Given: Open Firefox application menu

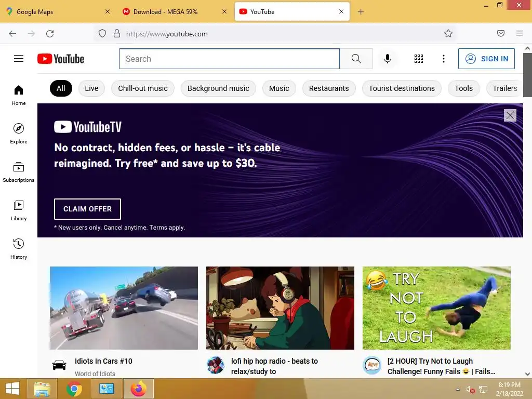Looking at the screenshot, I should (520, 33).
